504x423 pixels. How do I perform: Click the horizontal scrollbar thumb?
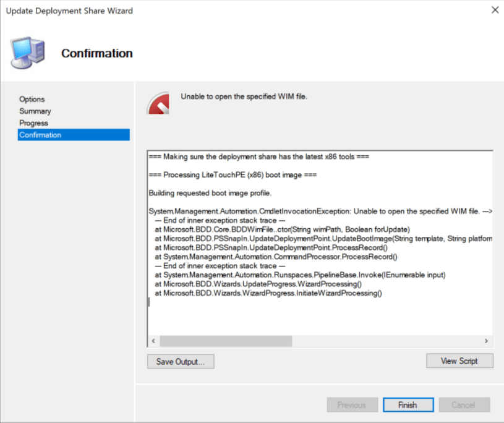point(226,341)
